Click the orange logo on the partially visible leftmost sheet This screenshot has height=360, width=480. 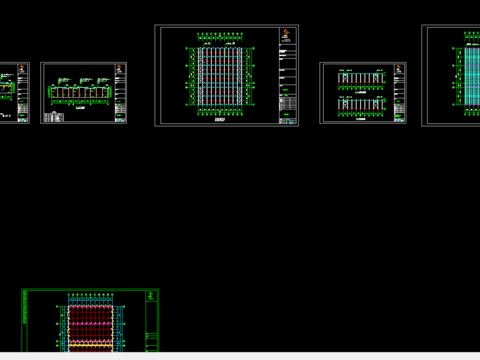click(22, 67)
